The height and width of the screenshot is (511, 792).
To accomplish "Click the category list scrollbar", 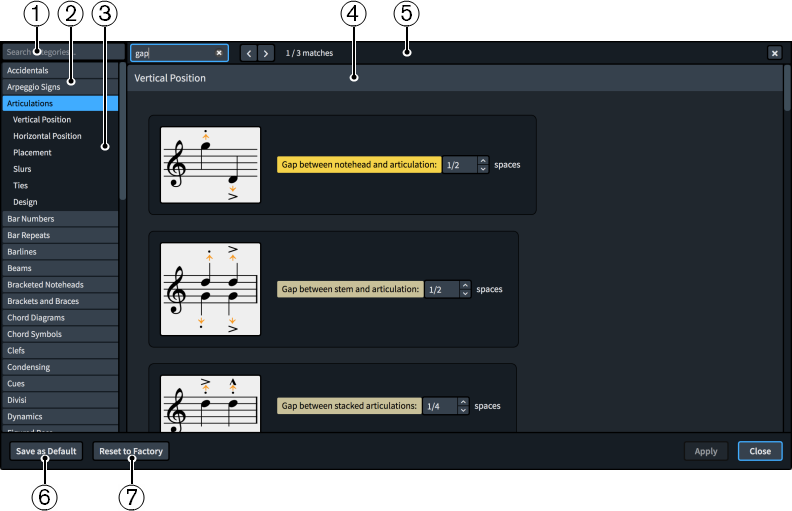I will pos(122,140).
